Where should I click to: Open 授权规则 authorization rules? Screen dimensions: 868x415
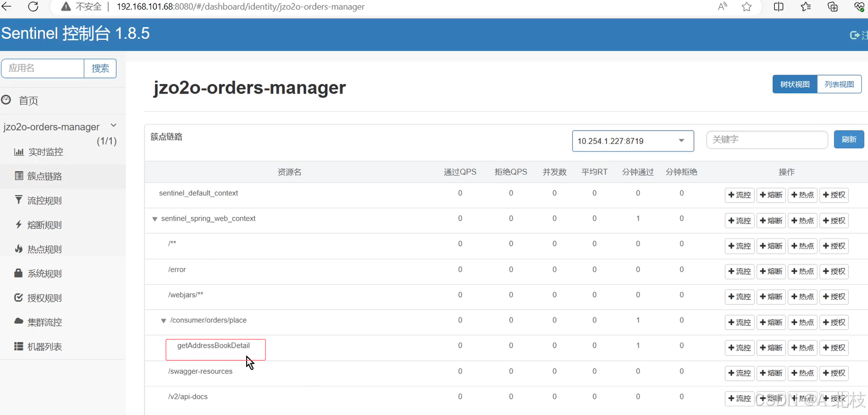44,298
